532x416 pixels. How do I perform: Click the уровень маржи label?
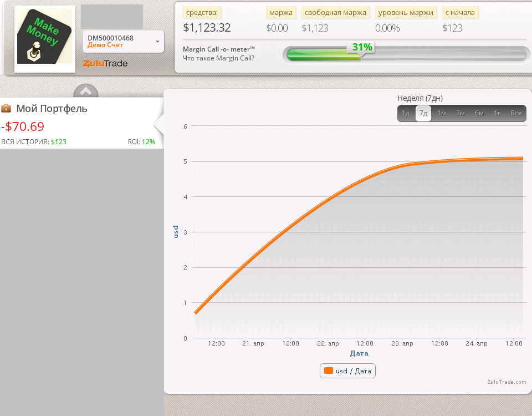pos(406,13)
